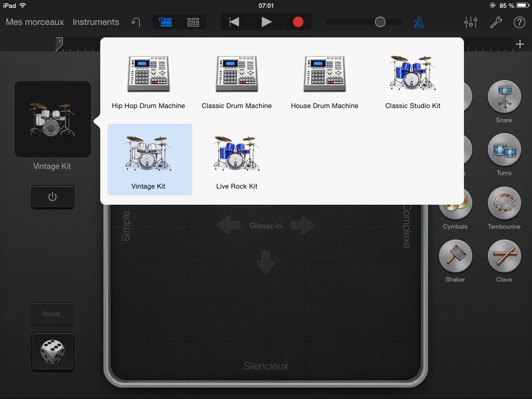
Task: Click the 07:01 clock in status bar
Action: (x=266, y=6)
